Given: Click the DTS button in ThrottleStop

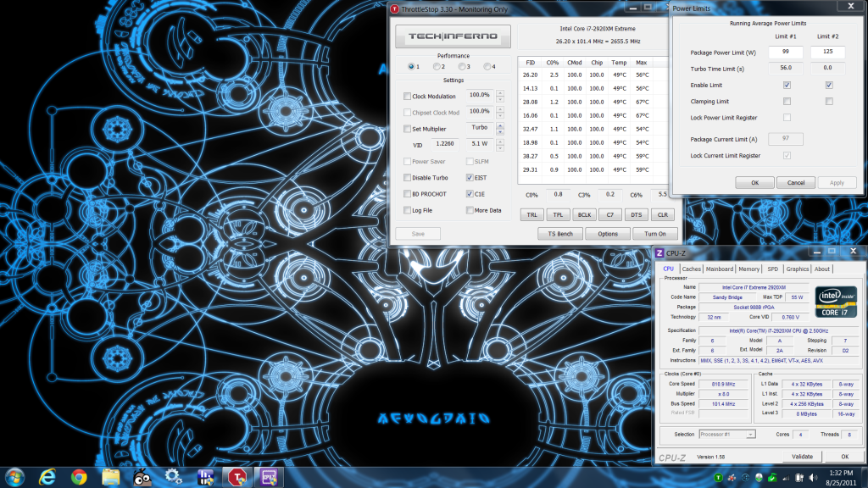Looking at the screenshot, I should click(637, 214).
